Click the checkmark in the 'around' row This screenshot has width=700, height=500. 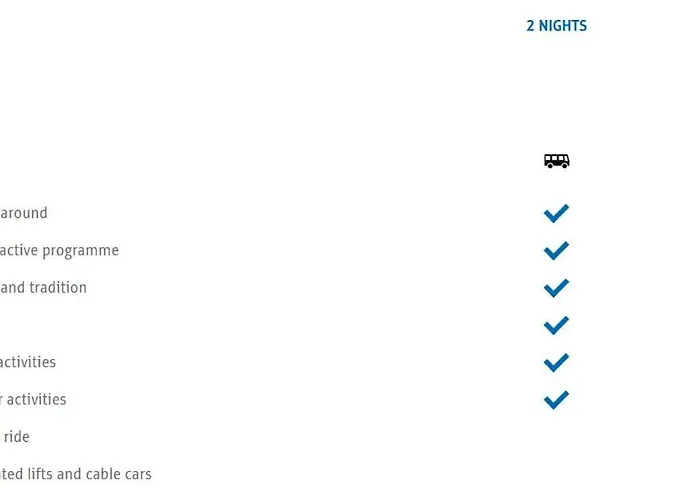pos(556,213)
